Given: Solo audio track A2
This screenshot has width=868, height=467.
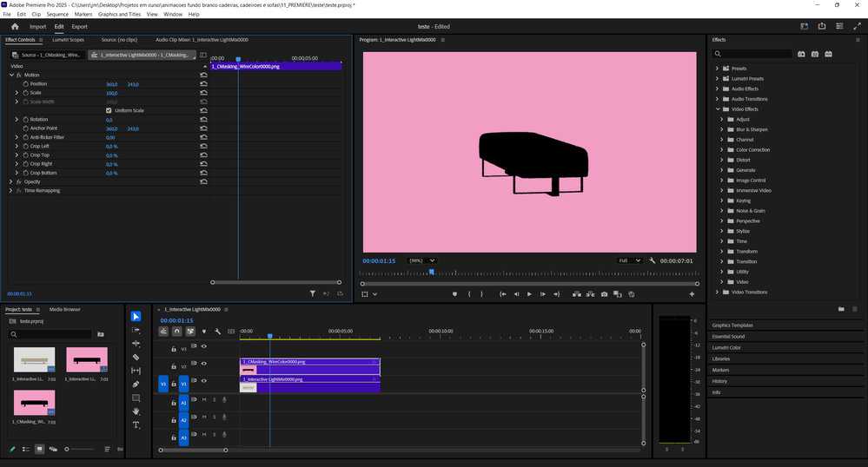Looking at the screenshot, I should pos(215,418).
